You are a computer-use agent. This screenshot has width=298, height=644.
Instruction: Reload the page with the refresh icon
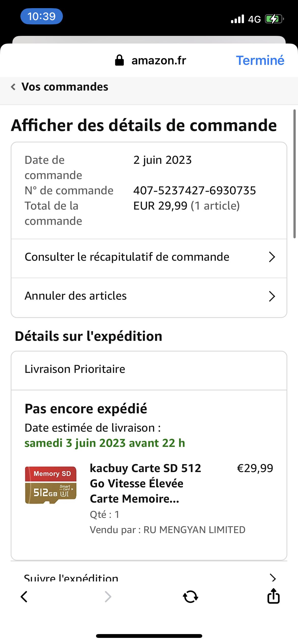click(191, 596)
